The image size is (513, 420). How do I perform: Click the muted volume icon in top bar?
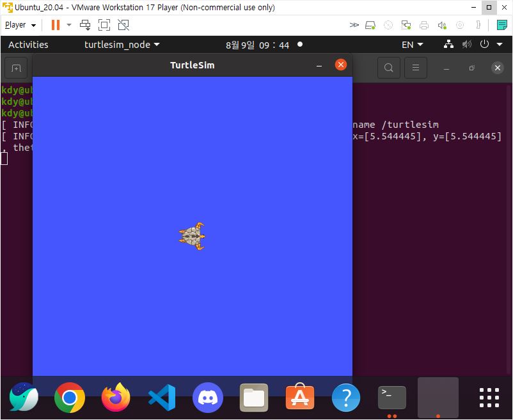click(x=467, y=45)
